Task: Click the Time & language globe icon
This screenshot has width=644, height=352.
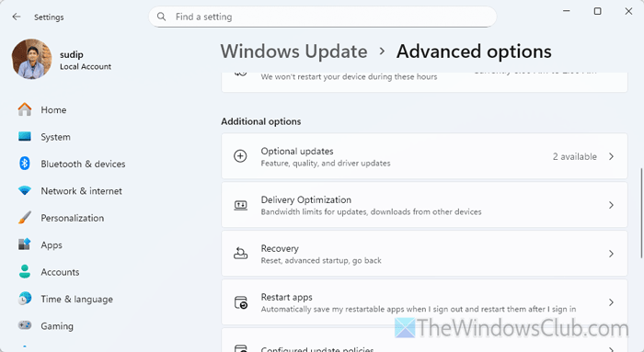Action: 25,299
